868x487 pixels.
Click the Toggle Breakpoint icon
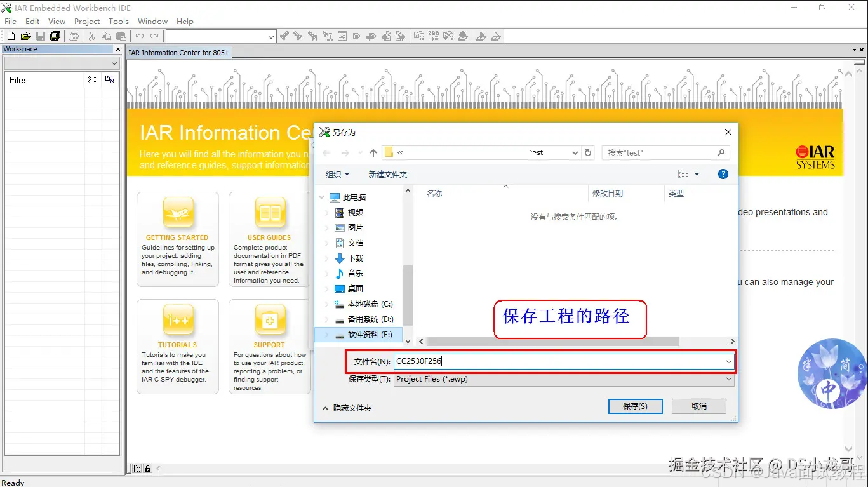(x=463, y=36)
